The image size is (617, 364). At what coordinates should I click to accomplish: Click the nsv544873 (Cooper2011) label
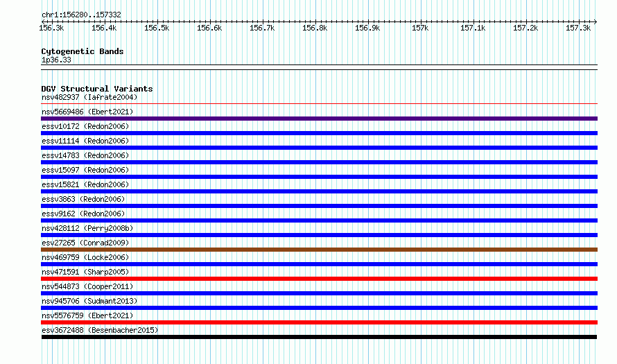click(87, 286)
